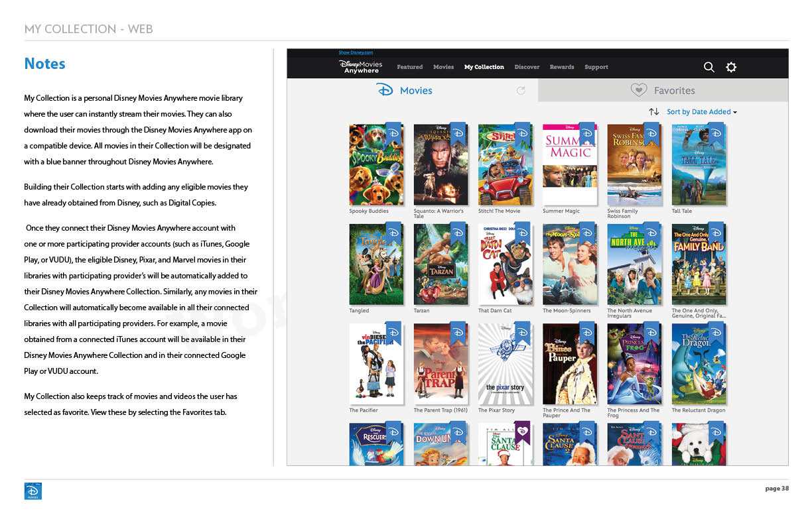
Task: Open The Princess And The Frog poster
Action: coord(634,364)
